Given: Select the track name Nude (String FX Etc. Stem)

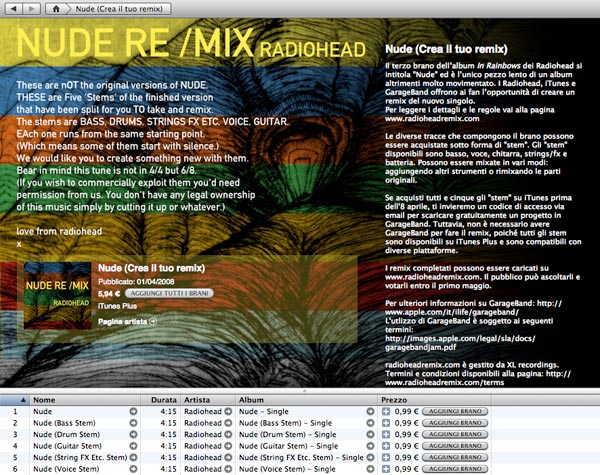Looking at the screenshot, I should [80, 457].
